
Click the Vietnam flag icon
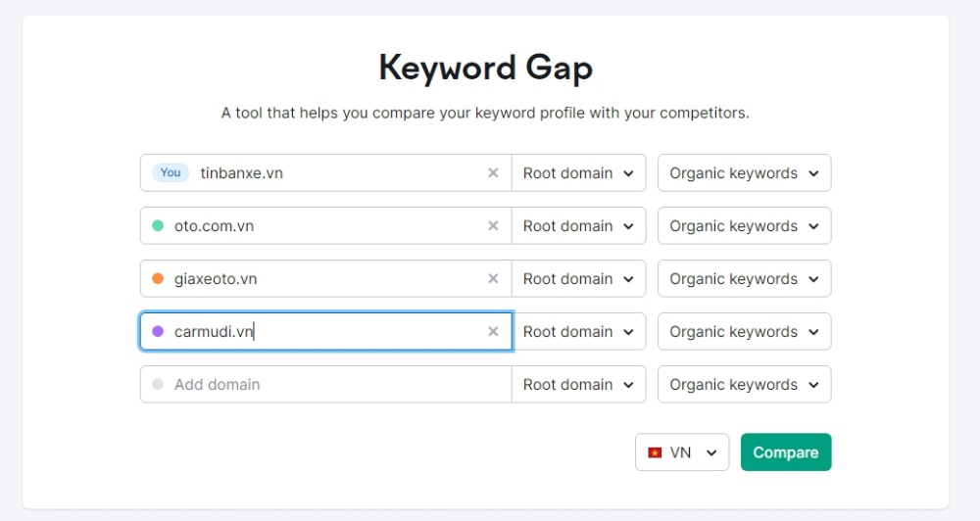coord(655,452)
